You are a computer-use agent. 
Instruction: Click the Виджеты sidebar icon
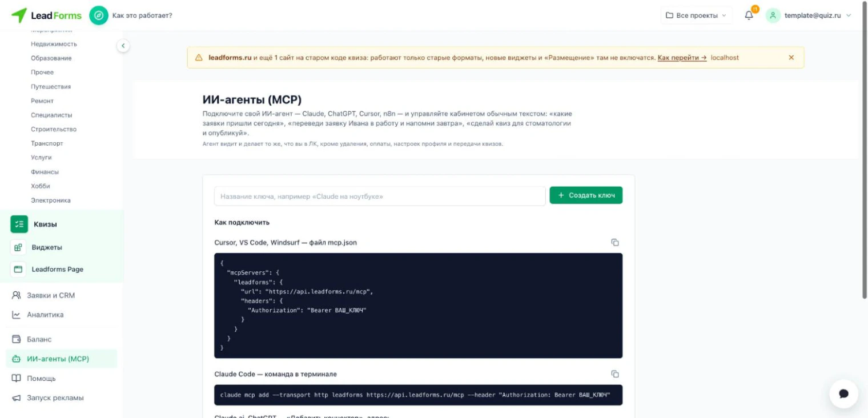(x=18, y=247)
